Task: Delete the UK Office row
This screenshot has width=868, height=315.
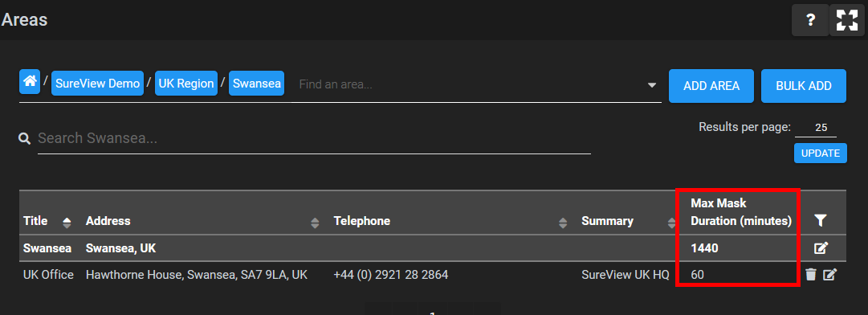Action: (811, 274)
